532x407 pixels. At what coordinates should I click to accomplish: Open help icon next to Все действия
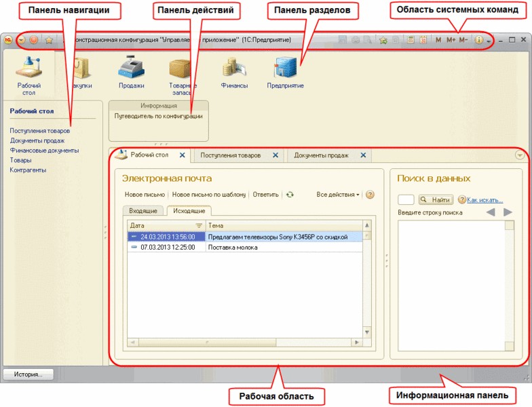point(370,195)
